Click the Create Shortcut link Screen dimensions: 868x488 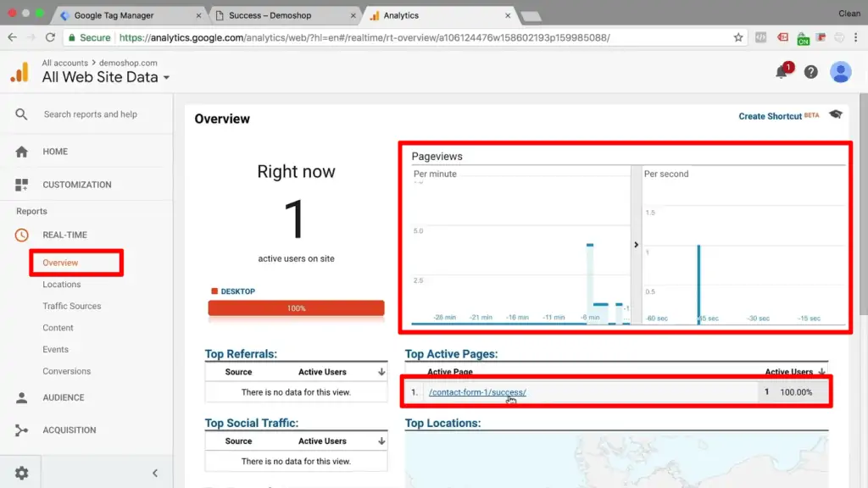tap(771, 116)
